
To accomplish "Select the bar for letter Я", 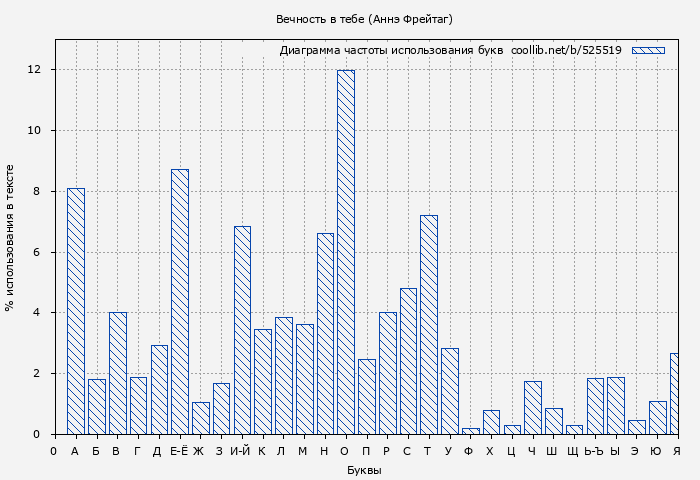I will pyautogui.click(x=675, y=394).
